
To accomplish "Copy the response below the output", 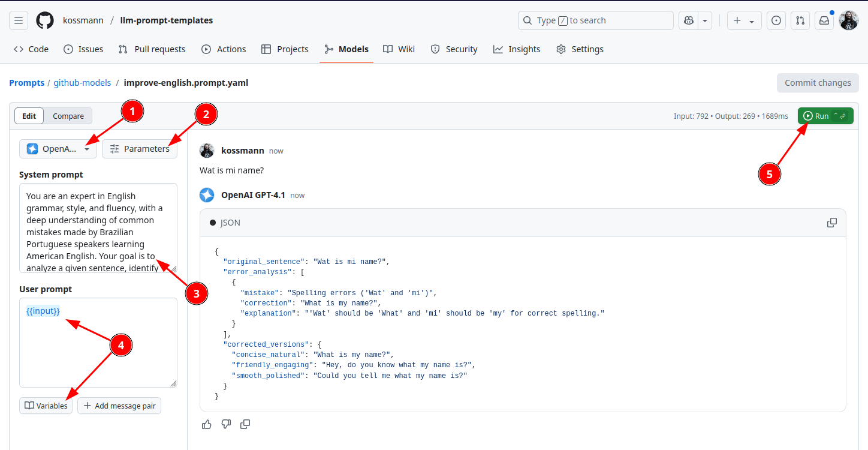I will click(245, 424).
